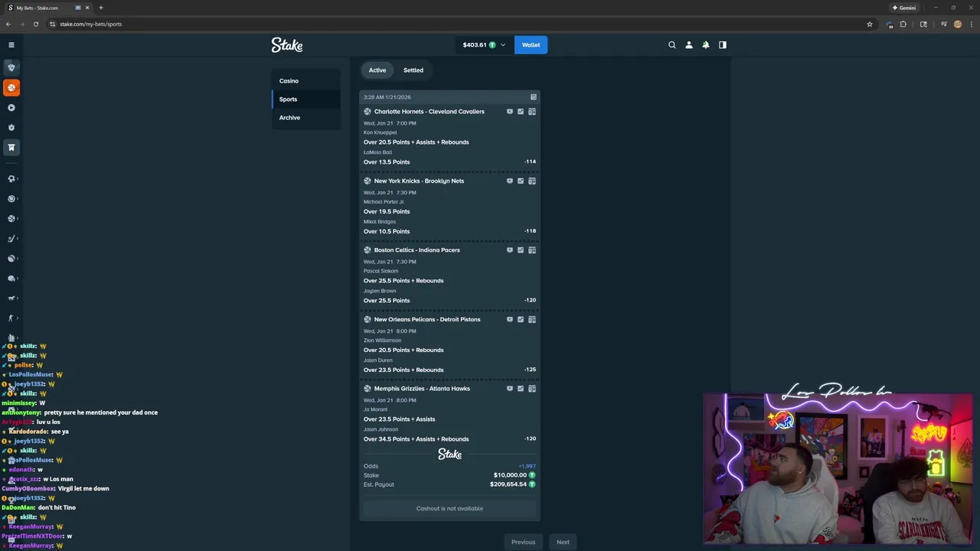This screenshot has width=980, height=551.
Task: Open a new browser tab
Action: pyautogui.click(x=100, y=8)
